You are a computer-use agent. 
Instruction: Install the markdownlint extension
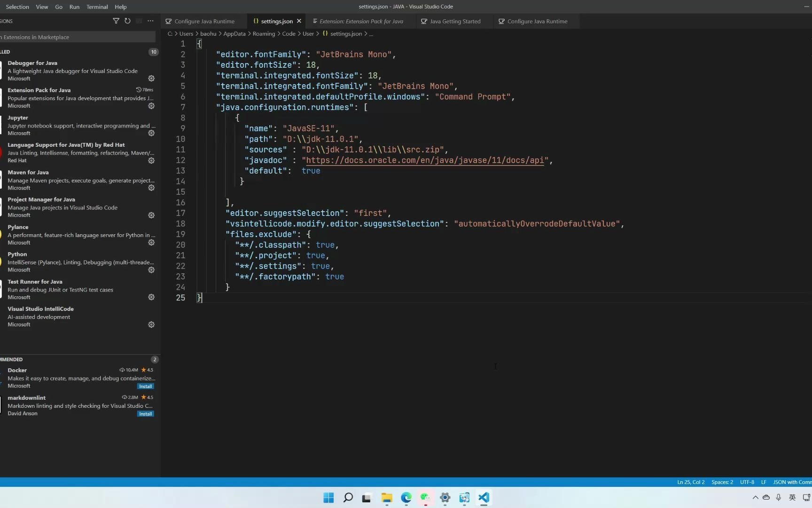(145, 413)
